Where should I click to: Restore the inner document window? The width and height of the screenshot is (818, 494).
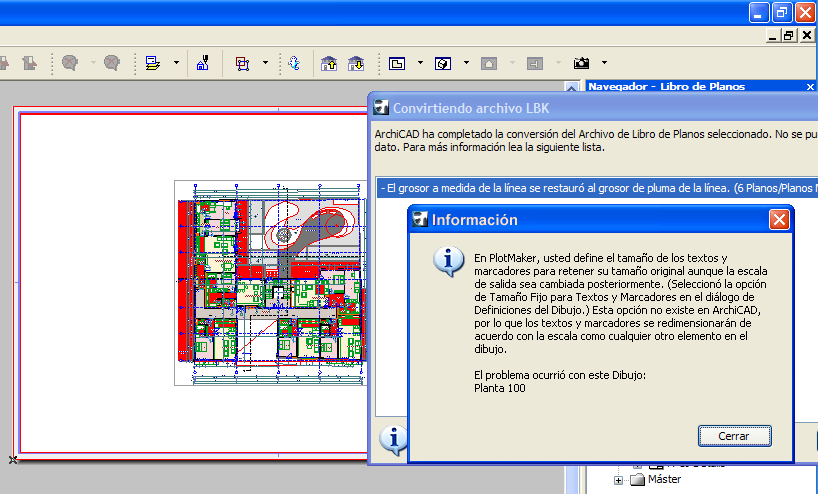[x=788, y=35]
